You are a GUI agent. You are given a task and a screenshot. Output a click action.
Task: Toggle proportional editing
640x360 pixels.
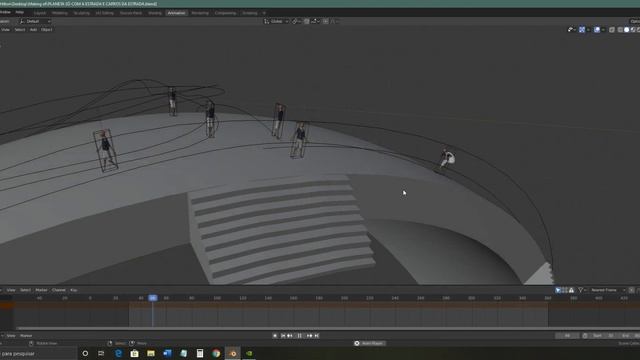(325, 21)
